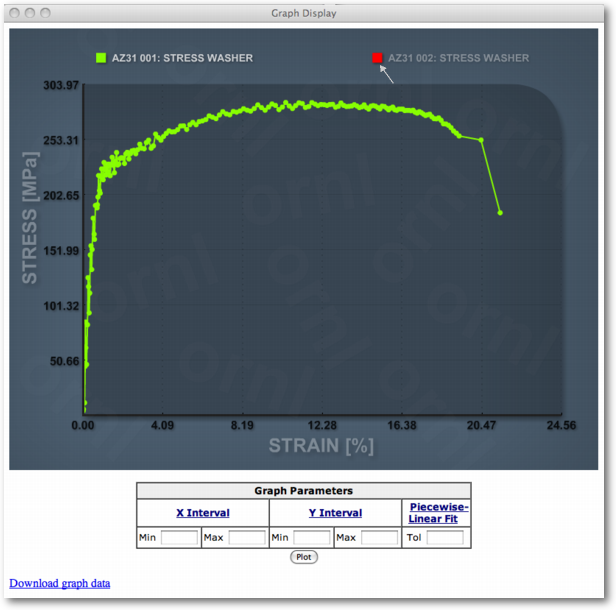Click the red AZ31 002 legend swatch
The image size is (616, 610).
(377, 58)
